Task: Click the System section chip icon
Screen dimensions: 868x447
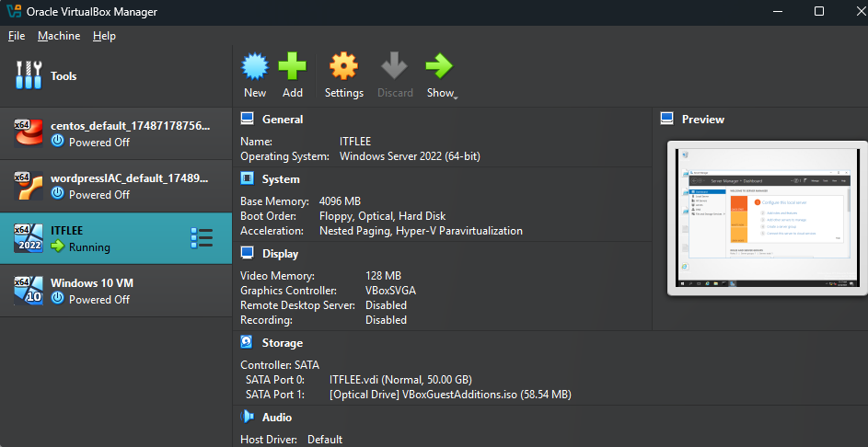Action: coord(247,178)
